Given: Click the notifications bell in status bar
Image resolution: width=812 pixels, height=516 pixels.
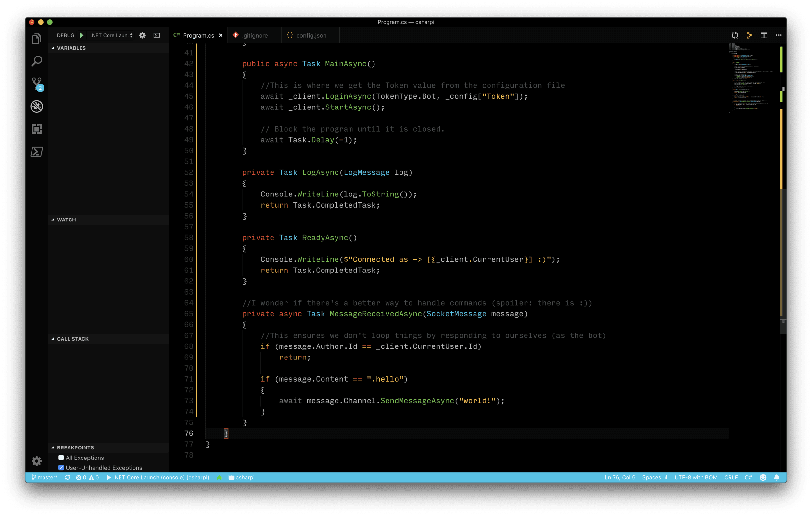Looking at the screenshot, I should coord(776,477).
